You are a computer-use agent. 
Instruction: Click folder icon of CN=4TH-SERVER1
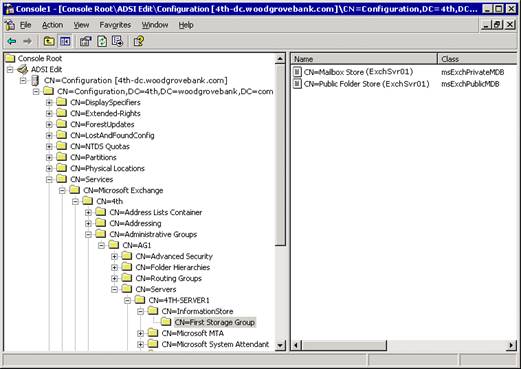pyautogui.click(x=140, y=300)
